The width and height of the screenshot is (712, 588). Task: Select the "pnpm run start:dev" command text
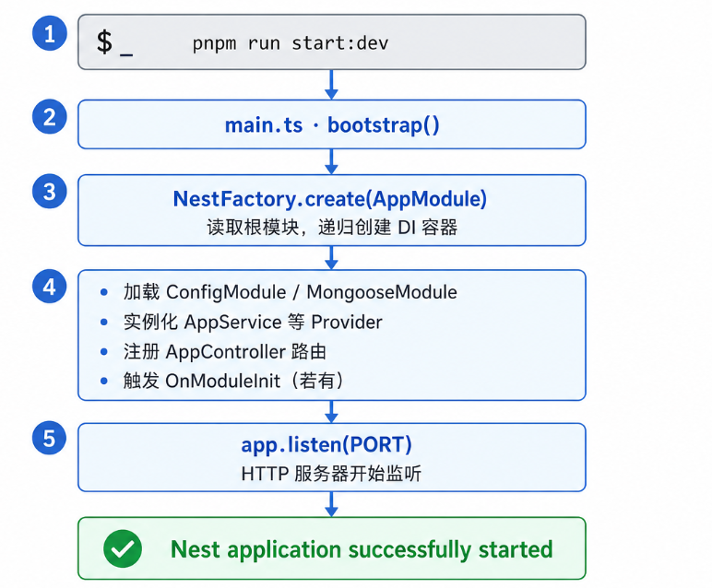[291, 43]
